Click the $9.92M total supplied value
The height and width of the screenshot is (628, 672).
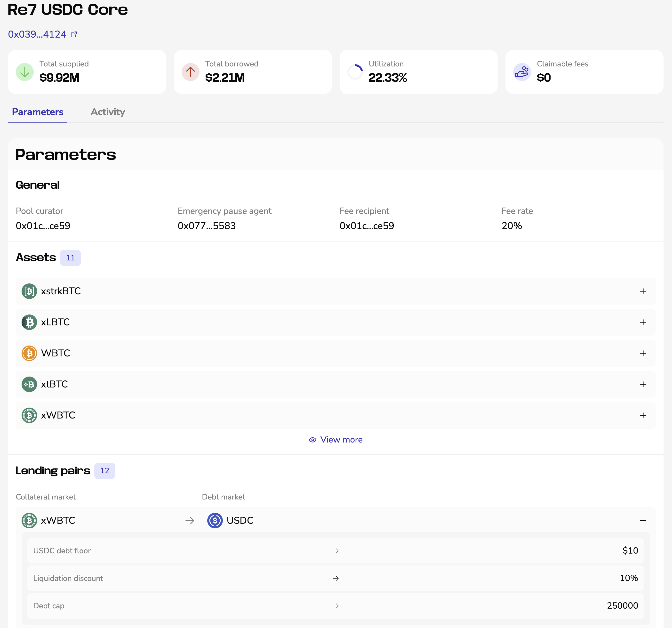(x=59, y=78)
